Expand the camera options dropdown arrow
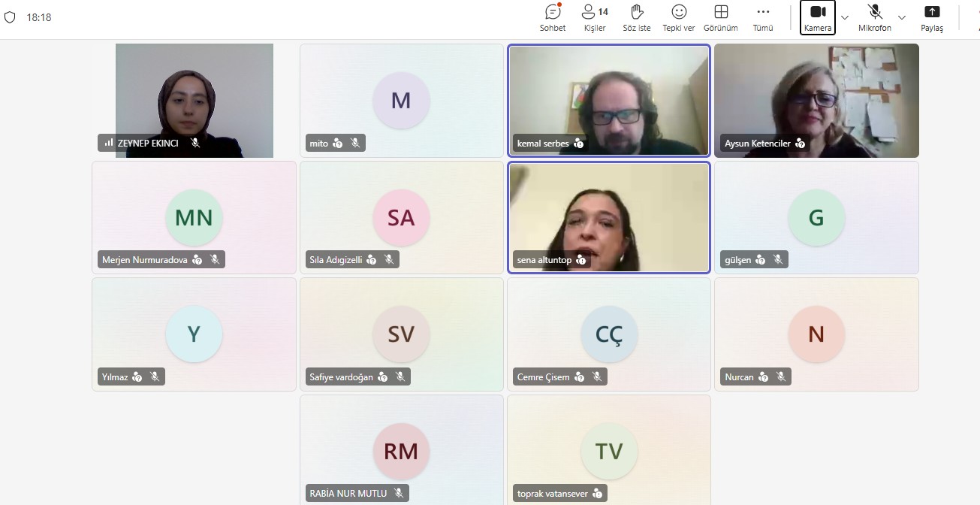 point(845,17)
